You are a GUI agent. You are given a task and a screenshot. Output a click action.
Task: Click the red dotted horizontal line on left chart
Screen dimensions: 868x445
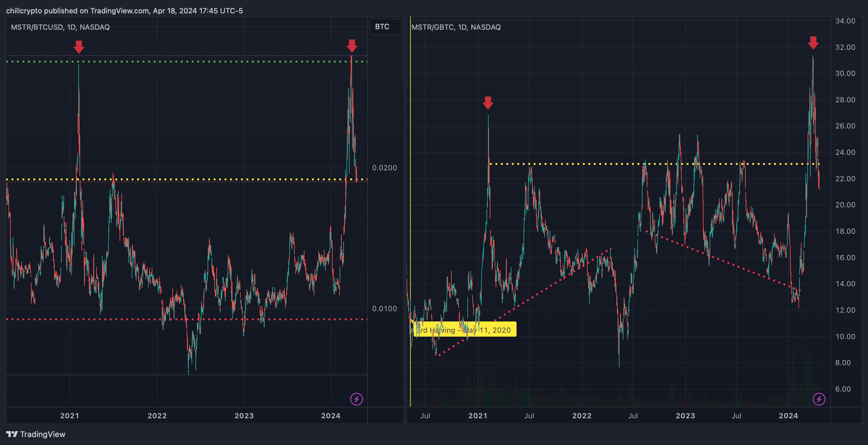[x=187, y=319]
